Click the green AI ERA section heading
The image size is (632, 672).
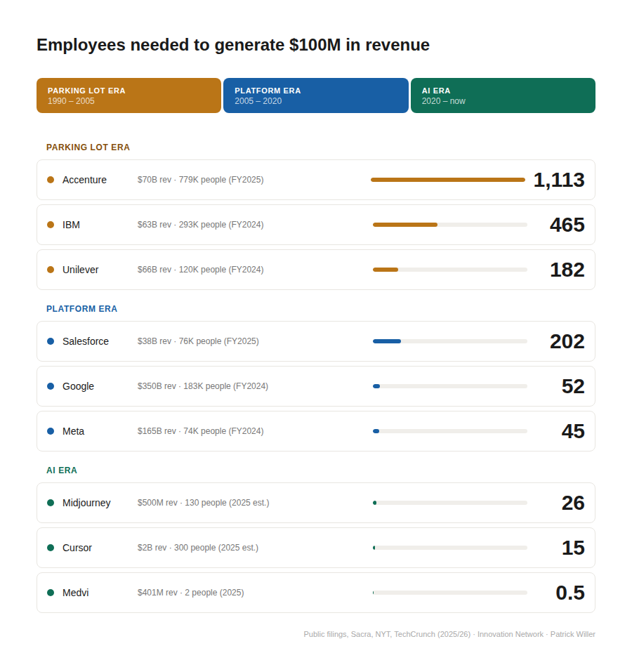pos(62,470)
